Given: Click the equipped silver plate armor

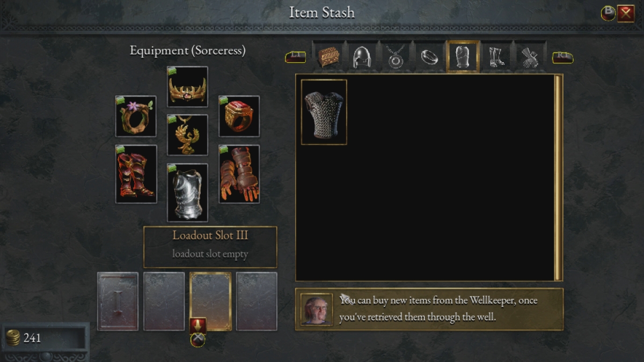Looking at the screenshot, I should pyautogui.click(x=187, y=193).
